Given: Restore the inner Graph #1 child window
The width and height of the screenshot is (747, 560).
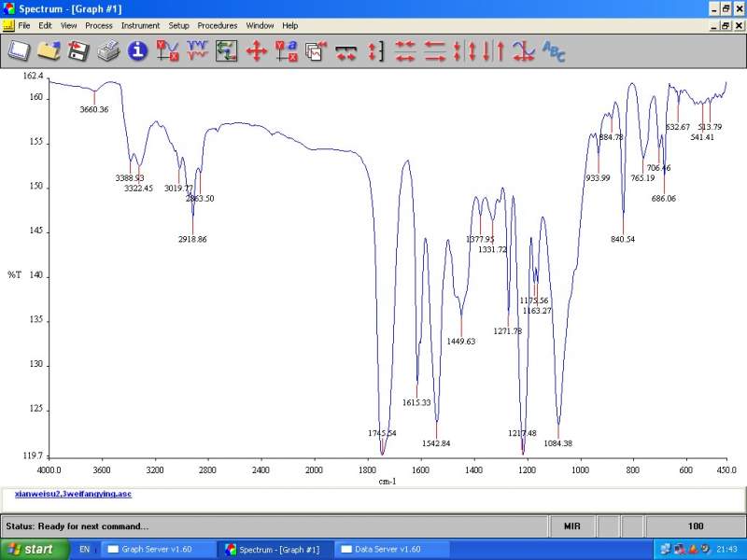Looking at the screenshot, I should 726,26.
